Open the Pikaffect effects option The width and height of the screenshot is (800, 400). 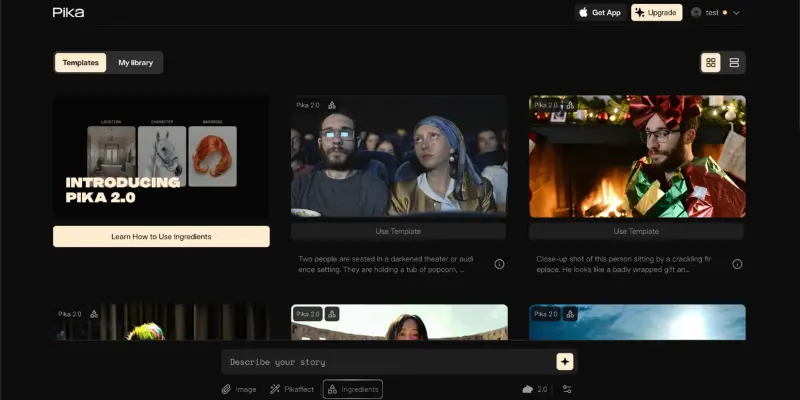292,389
